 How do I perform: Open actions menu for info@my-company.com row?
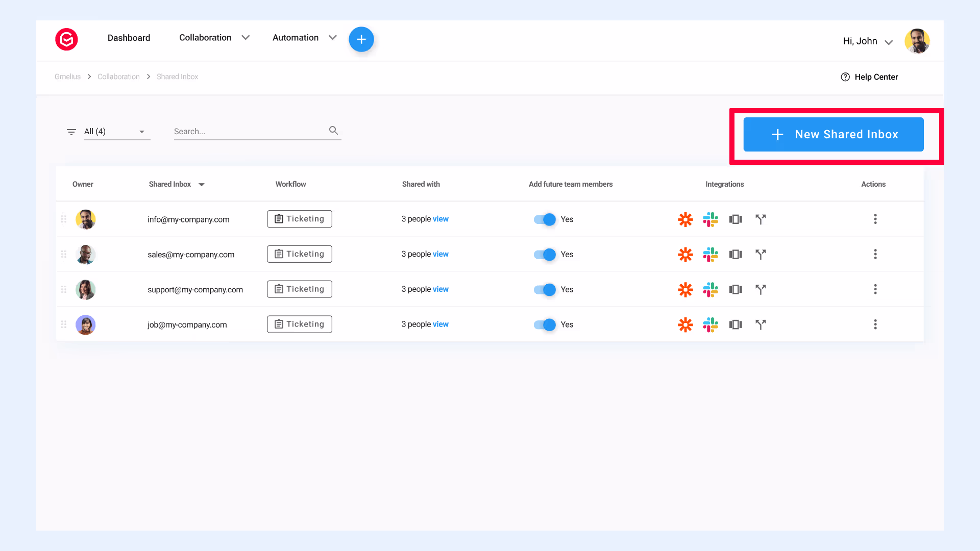coord(875,219)
